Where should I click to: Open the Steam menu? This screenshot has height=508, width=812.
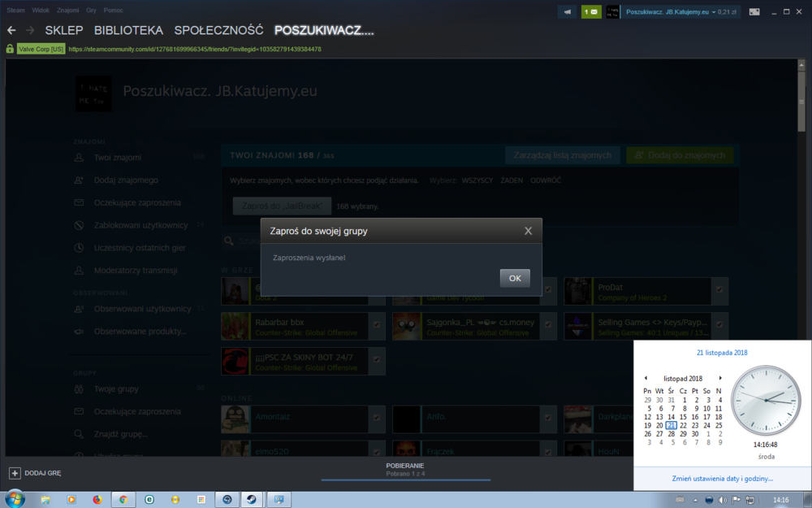15,11
